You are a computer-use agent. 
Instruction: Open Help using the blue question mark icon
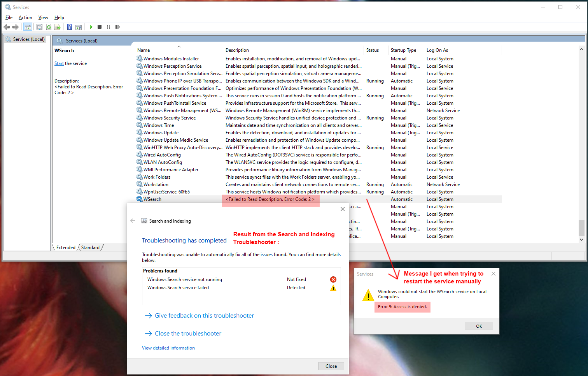click(69, 27)
